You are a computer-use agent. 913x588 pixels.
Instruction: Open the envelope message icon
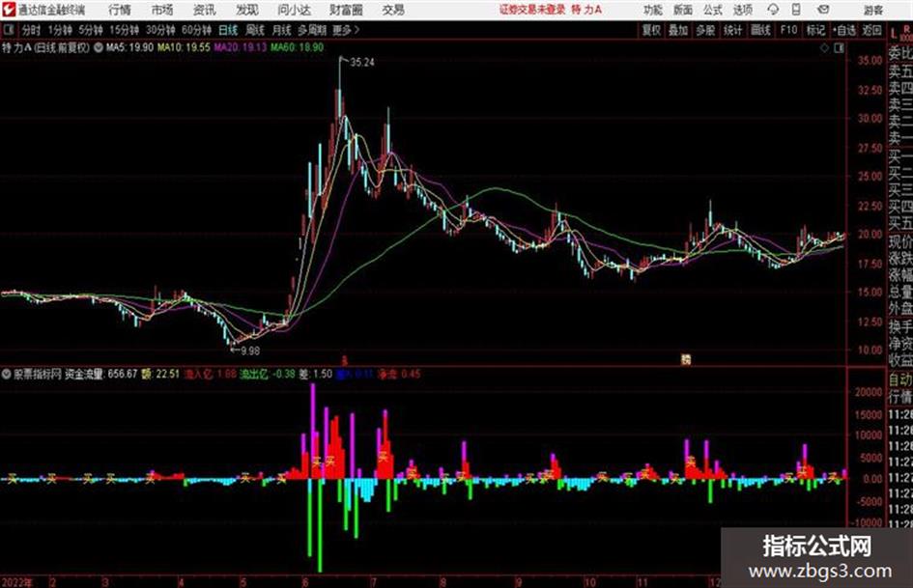[823, 10]
